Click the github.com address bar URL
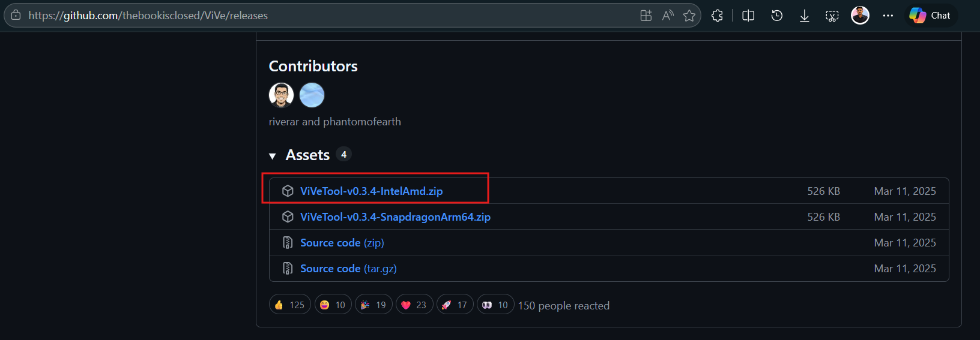The width and height of the screenshot is (980, 340). click(x=148, y=16)
